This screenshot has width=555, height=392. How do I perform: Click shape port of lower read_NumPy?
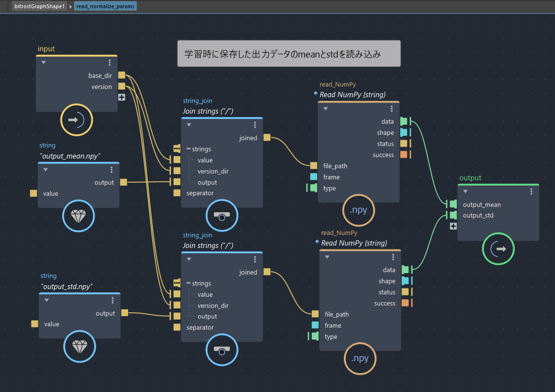pyautogui.click(x=405, y=281)
